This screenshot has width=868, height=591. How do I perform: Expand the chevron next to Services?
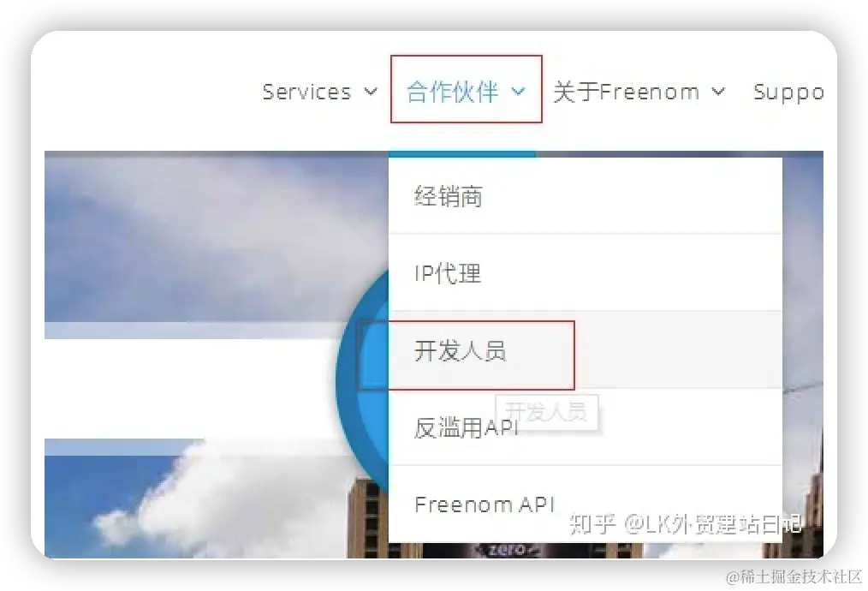pos(371,92)
